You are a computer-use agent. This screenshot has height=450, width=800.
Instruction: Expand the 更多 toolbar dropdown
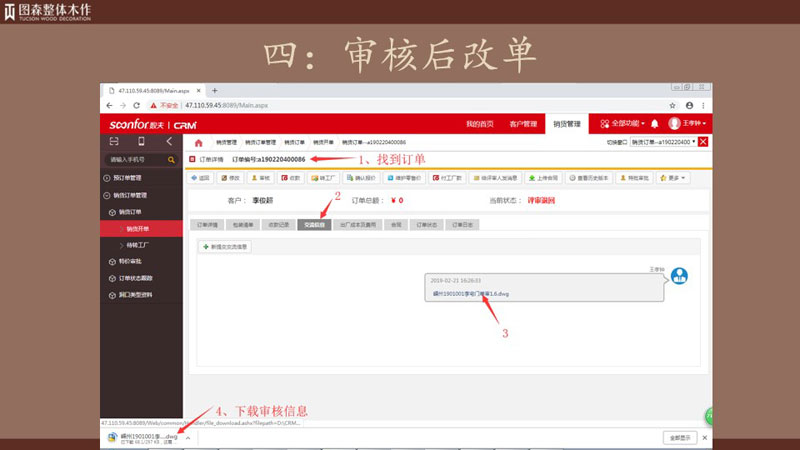[x=675, y=178]
